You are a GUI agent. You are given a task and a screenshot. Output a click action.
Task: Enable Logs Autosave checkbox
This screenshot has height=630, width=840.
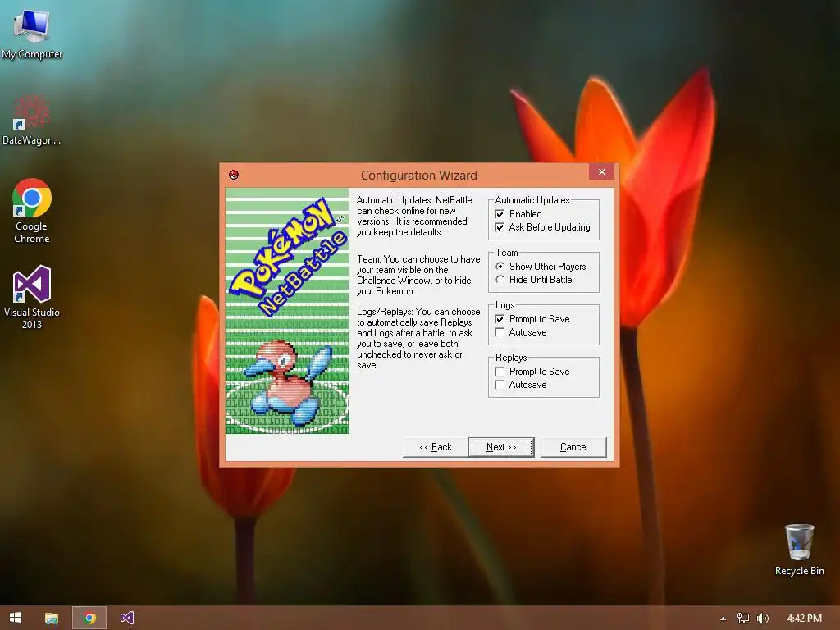[500, 332]
